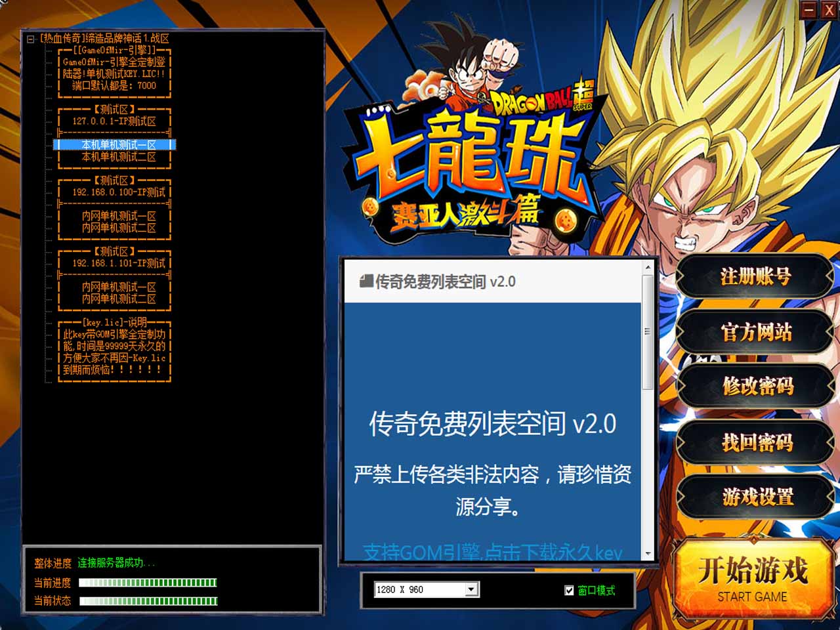Minimize the launcher window
840x630 pixels.
pos(808,10)
